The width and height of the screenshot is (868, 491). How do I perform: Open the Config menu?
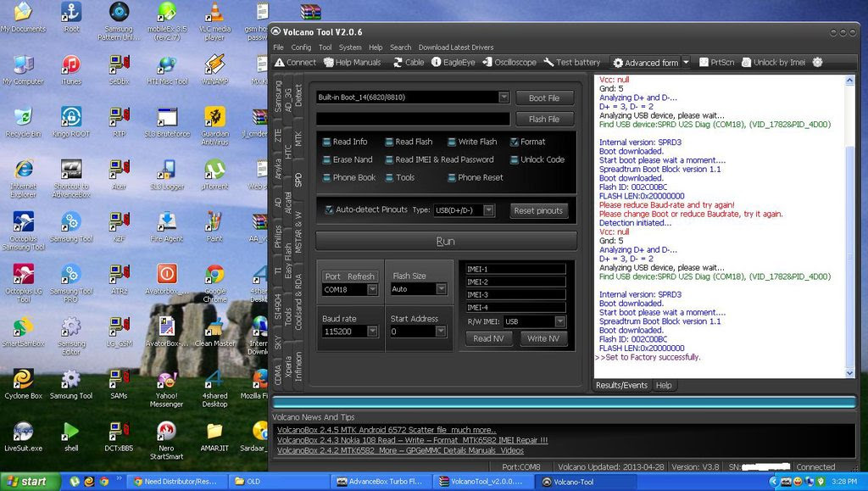(301, 47)
